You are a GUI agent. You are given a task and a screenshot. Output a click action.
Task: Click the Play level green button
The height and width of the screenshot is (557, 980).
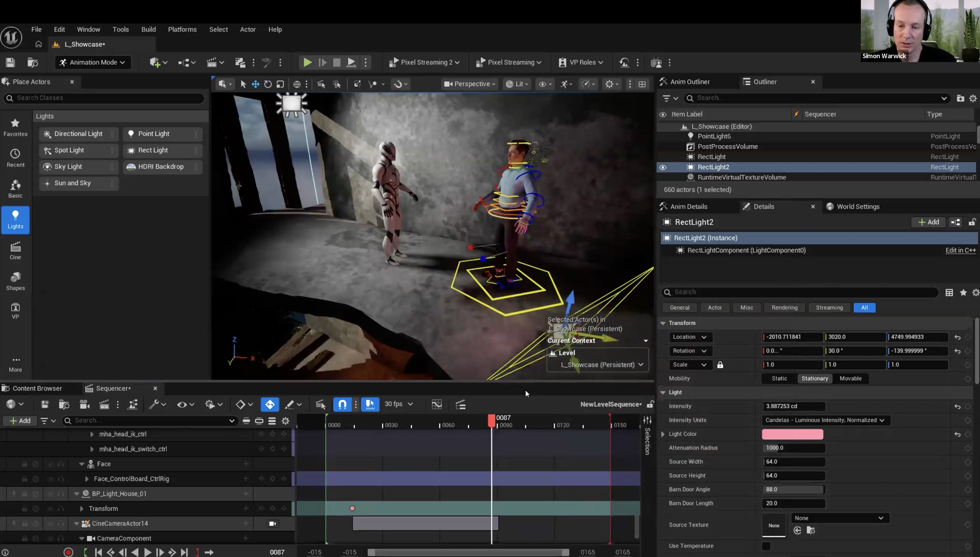[307, 62]
